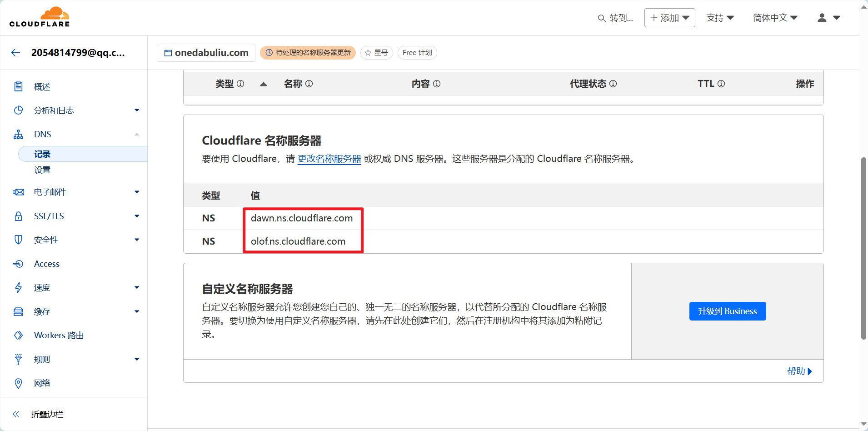The height and width of the screenshot is (431, 868).
Task: Click the 网络 location pin icon
Action: tap(18, 383)
